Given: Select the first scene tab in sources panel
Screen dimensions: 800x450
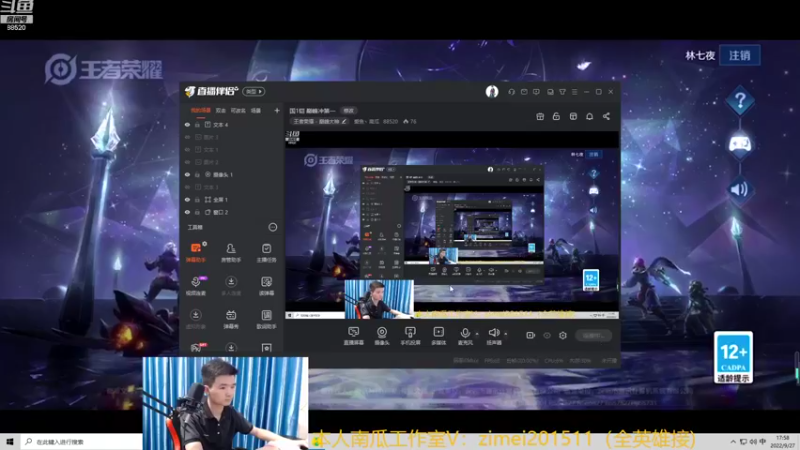Looking at the screenshot, I should [x=201, y=110].
